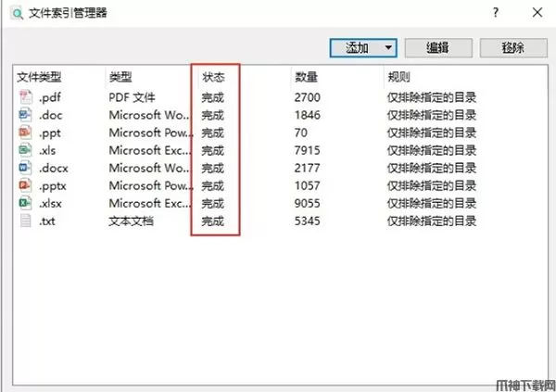This screenshot has height=392, width=556.
Task: Select the .pdf row label
Action: pyautogui.click(x=50, y=97)
